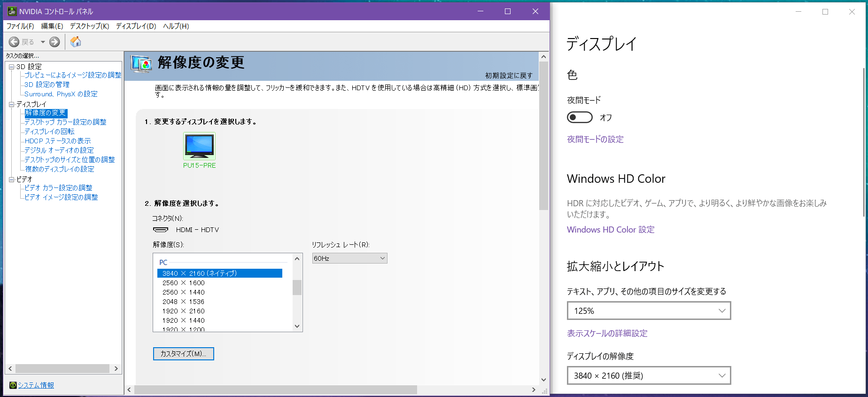Open デスクトップ カラー設定の調整 page
Image resolution: width=868 pixels, height=397 pixels.
[x=65, y=122]
